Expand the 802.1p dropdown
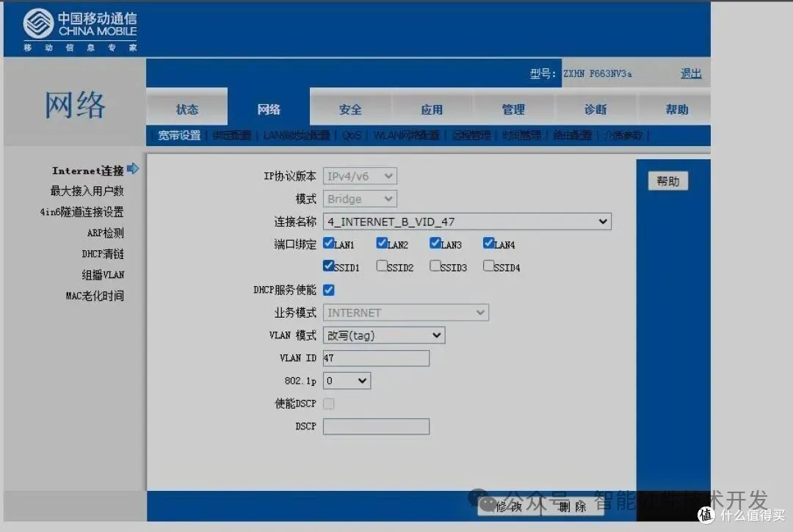793x532 pixels. pos(347,380)
